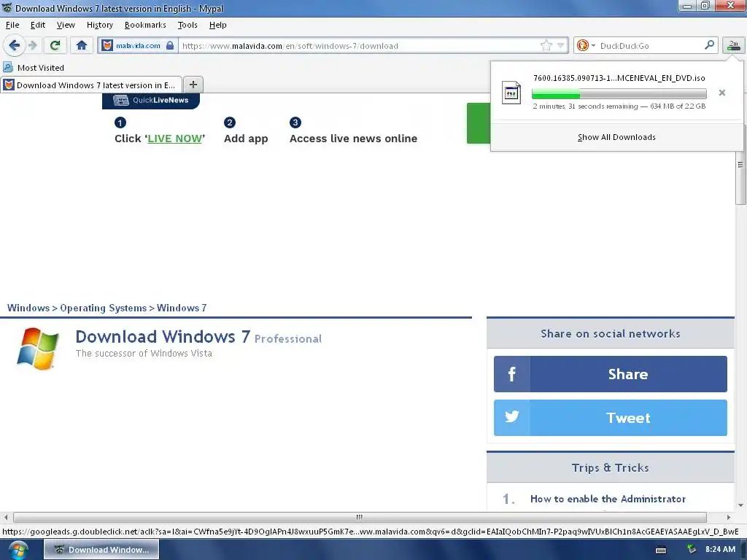Click the downloading ISO file name
This screenshot has width=747, height=560.
(619, 78)
